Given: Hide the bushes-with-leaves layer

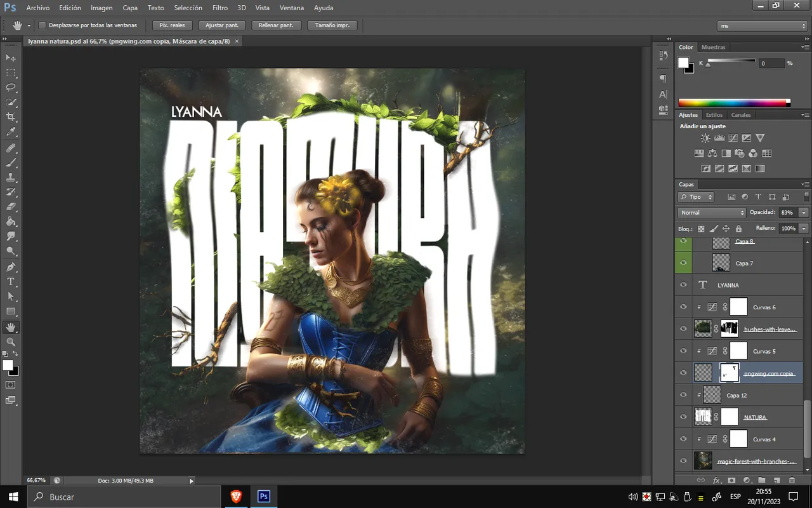Looking at the screenshot, I should 683,329.
